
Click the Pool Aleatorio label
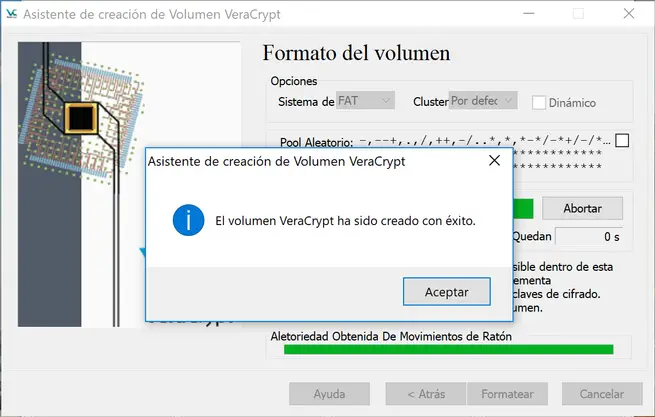(x=316, y=142)
